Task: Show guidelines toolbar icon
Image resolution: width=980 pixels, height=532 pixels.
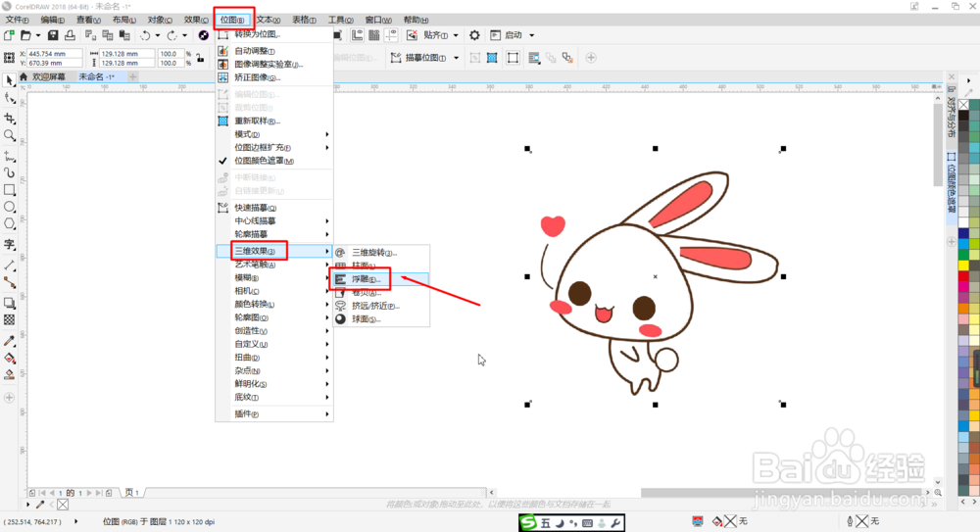Action: click(391, 35)
